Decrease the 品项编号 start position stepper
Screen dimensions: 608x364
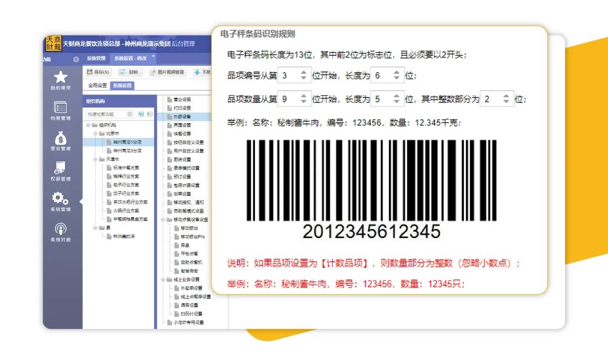pos(303,78)
